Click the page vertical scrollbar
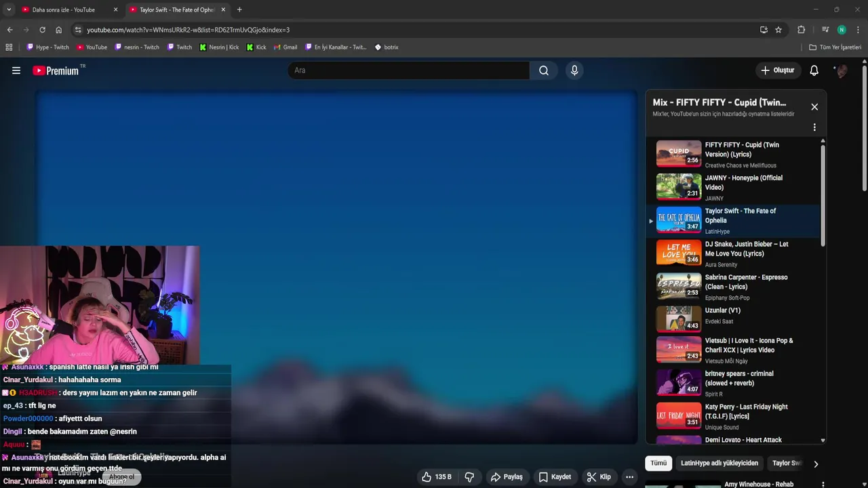This screenshot has height=488, width=868. [865, 129]
